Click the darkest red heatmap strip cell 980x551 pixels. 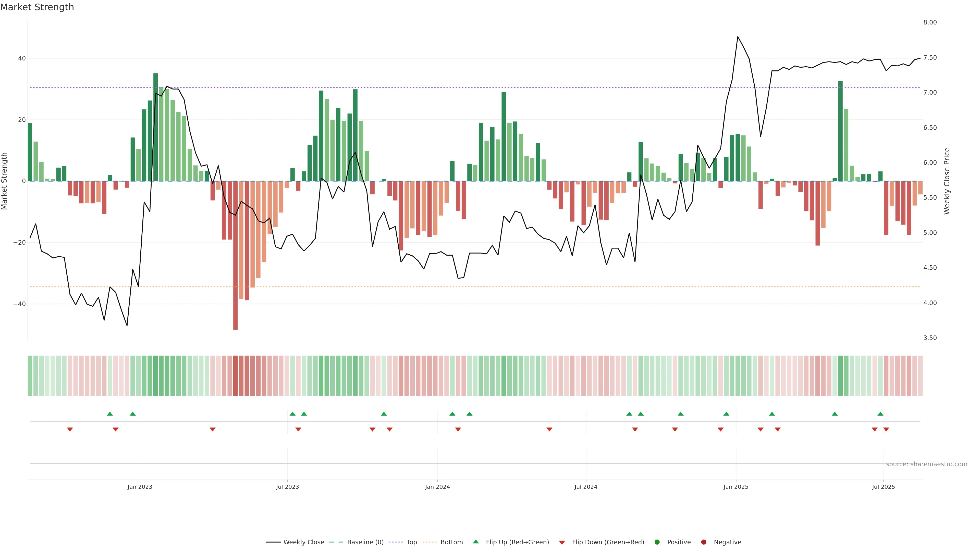pyautogui.click(x=236, y=376)
